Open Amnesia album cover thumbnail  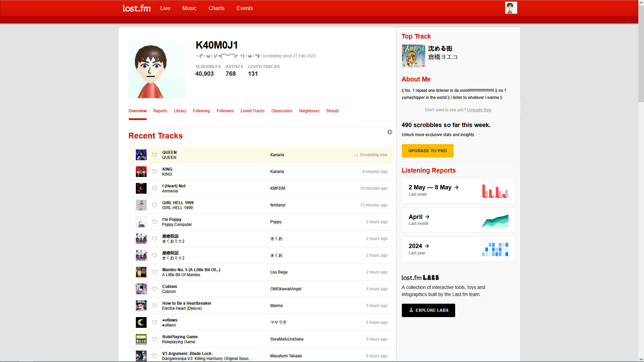141,188
